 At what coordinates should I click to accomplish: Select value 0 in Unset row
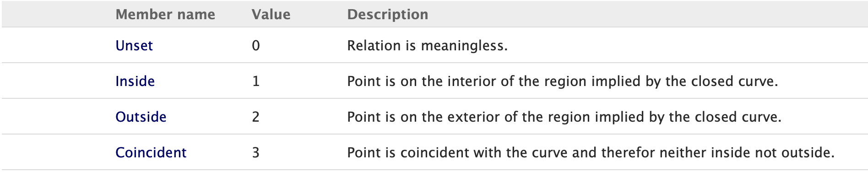(x=256, y=45)
